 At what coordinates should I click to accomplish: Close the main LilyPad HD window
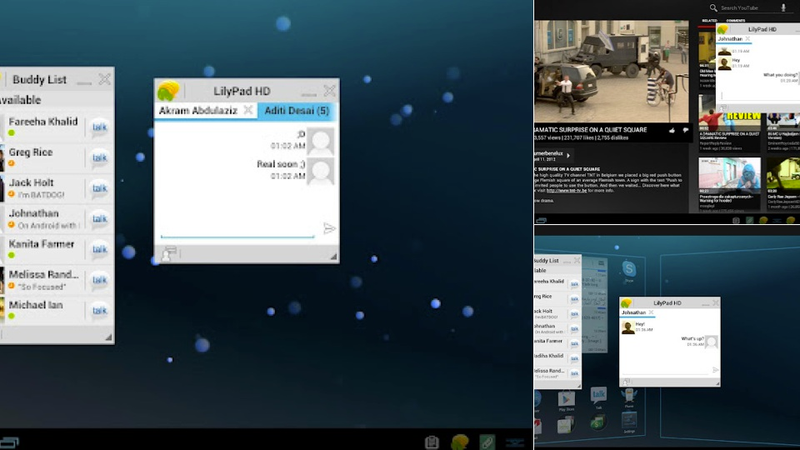coord(330,91)
